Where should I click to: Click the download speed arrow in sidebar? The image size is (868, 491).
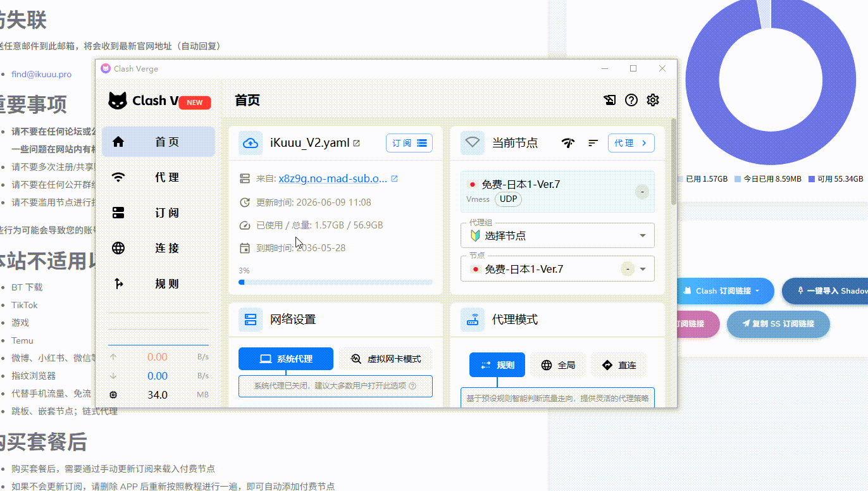click(x=113, y=376)
